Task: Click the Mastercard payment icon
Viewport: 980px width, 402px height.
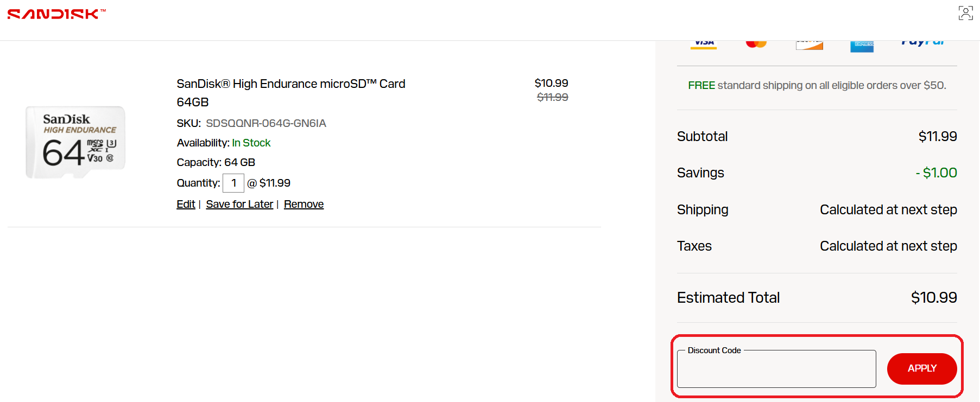Action: (x=756, y=43)
